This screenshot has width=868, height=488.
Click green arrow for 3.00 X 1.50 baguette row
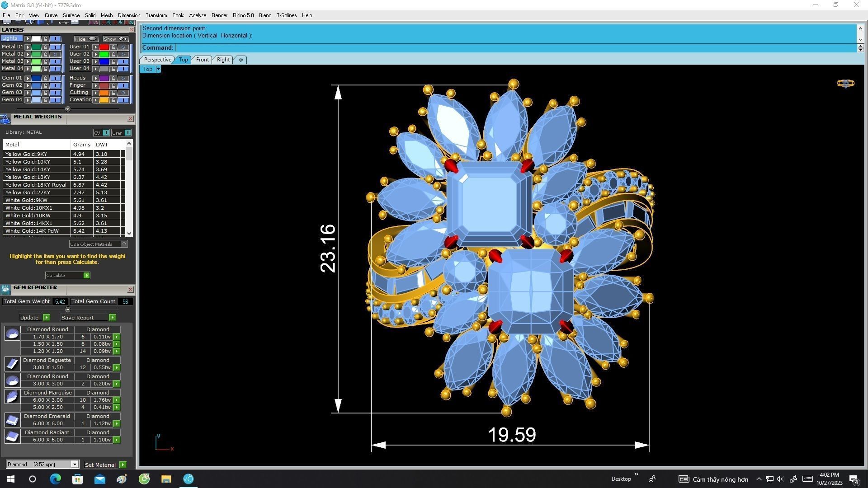point(117,368)
